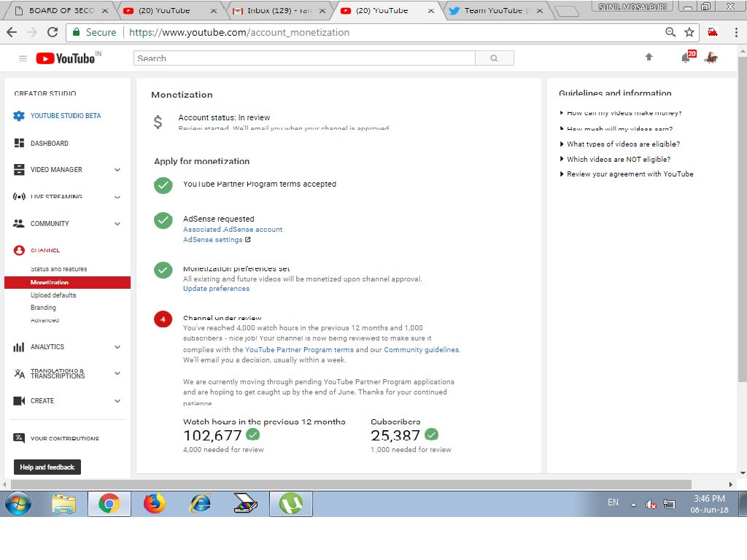Open the account avatar menu

711,58
